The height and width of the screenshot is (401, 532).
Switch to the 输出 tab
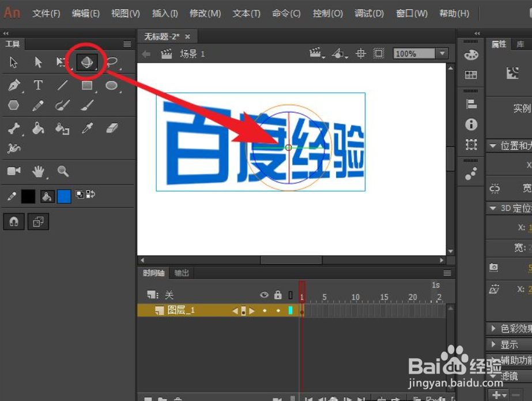coord(182,273)
